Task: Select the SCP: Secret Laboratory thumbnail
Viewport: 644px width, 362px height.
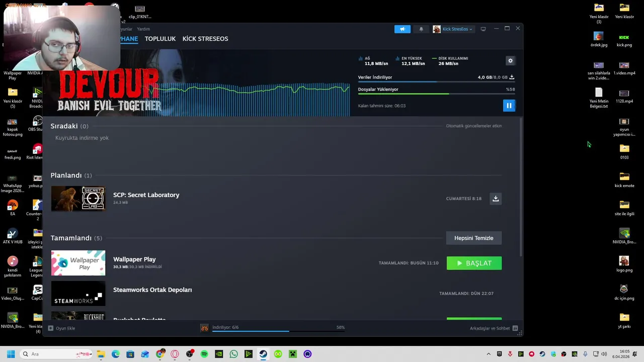Action: point(78,199)
